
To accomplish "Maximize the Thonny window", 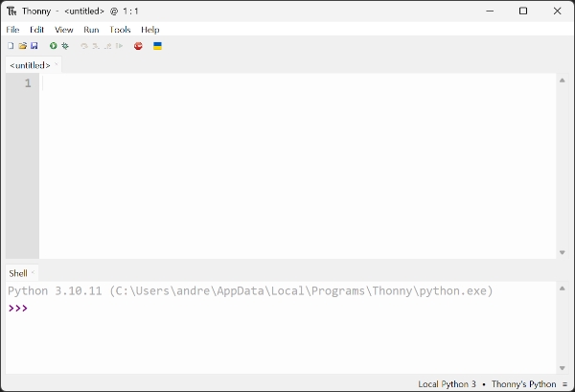I will (x=523, y=11).
